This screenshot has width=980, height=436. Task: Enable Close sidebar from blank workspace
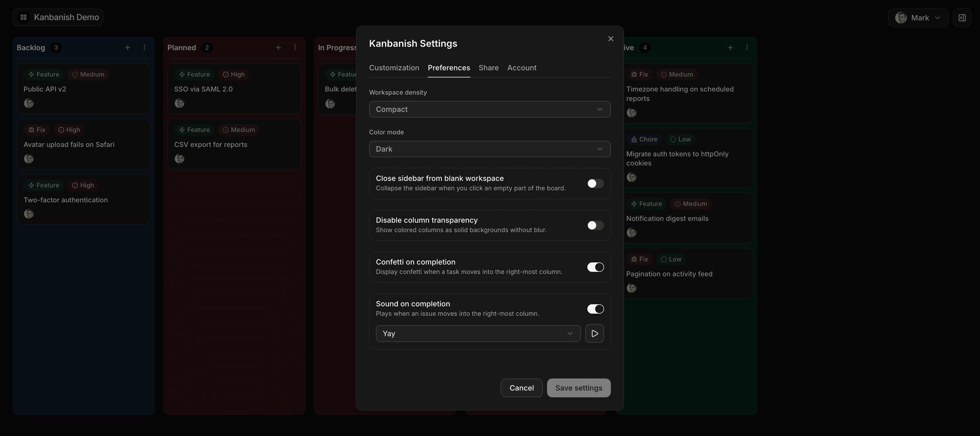pos(595,183)
